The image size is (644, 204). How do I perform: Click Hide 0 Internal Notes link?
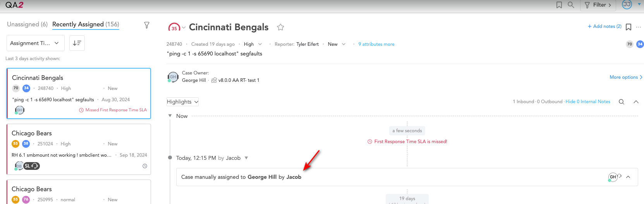pos(588,102)
